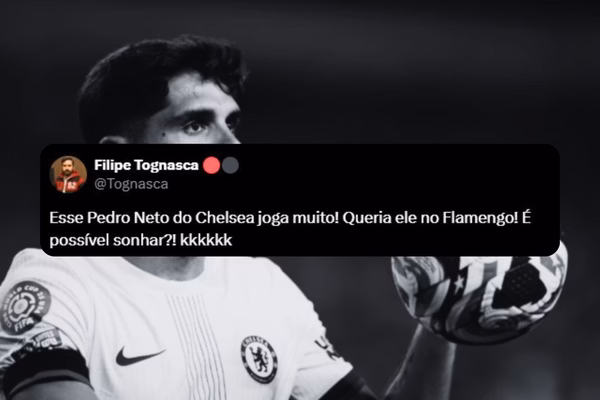Click the black captain armband
This screenshot has width=600, height=400.
(x=46, y=372)
